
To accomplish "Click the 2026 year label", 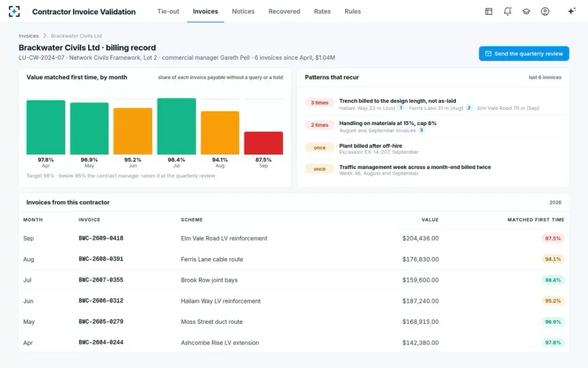I will [555, 202].
